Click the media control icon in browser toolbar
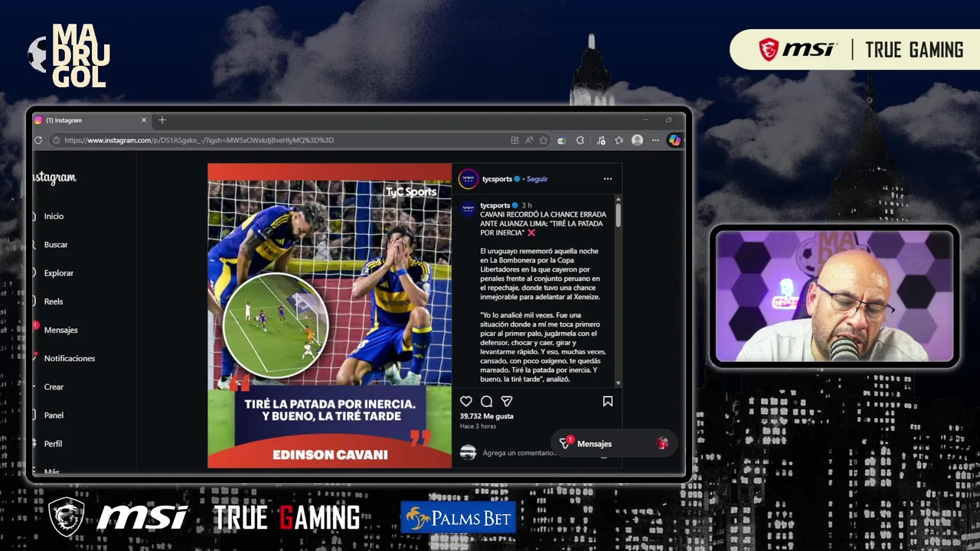The height and width of the screenshot is (551, 980). coord(601,140)
